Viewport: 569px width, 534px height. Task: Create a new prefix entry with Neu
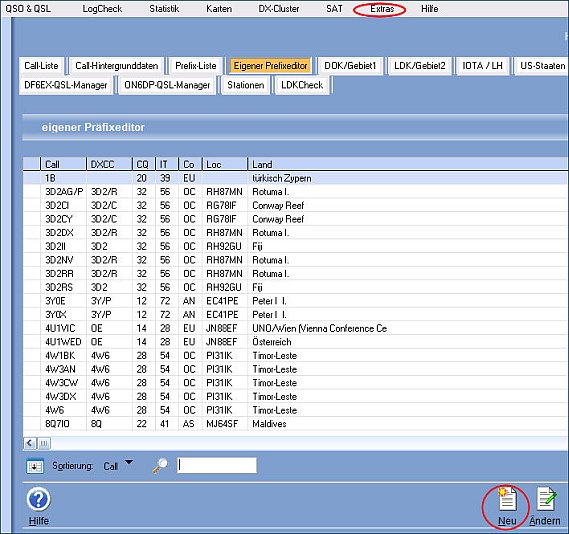point(507,500)
